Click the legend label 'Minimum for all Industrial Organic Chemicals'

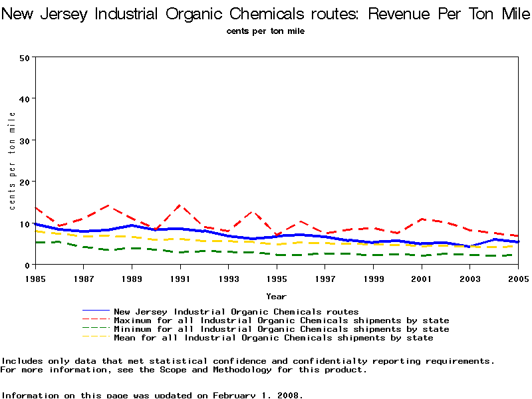281,329
